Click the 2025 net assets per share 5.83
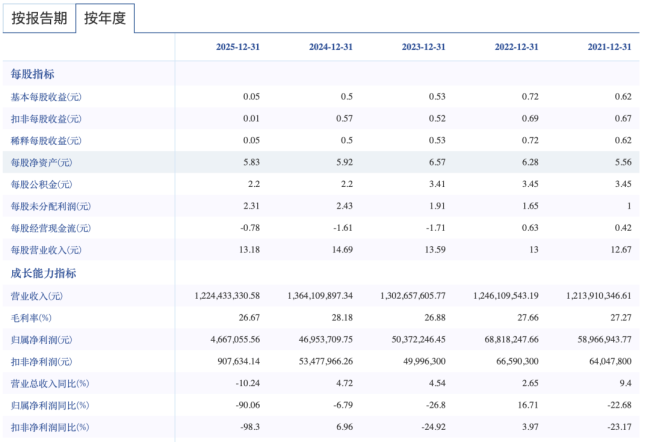The height and width of the screenshot is (442, 650). 252,162
